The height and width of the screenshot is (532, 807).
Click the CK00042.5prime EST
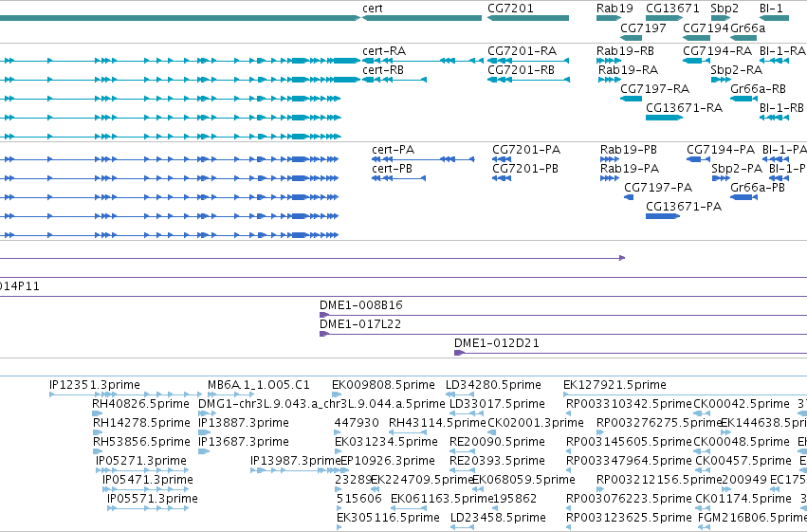702,413
